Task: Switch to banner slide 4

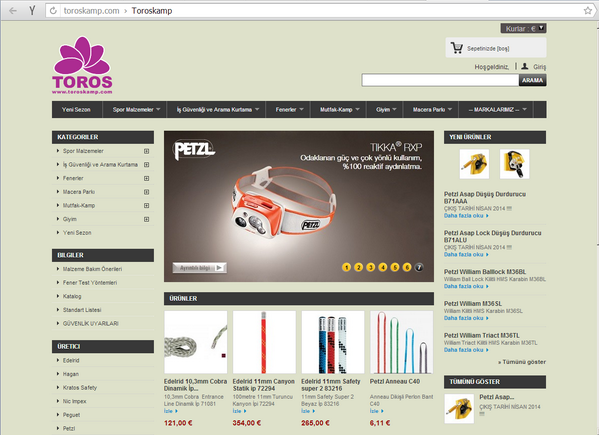Action: point(383,267)
